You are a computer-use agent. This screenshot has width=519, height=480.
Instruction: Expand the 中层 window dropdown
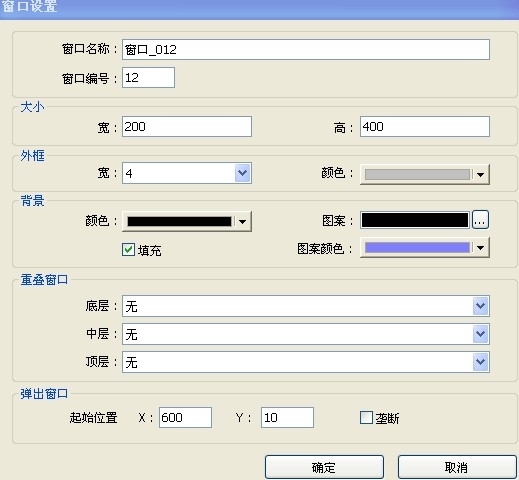point(480,334)
